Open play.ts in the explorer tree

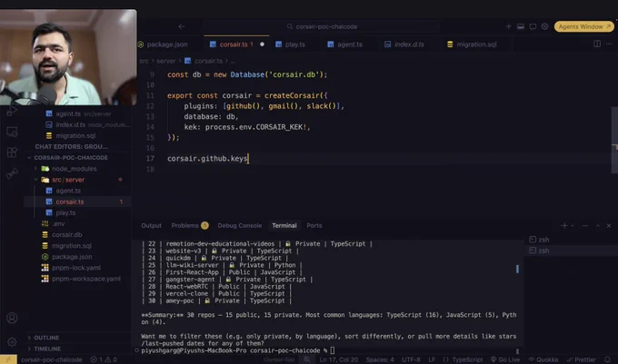click(78, 212)
